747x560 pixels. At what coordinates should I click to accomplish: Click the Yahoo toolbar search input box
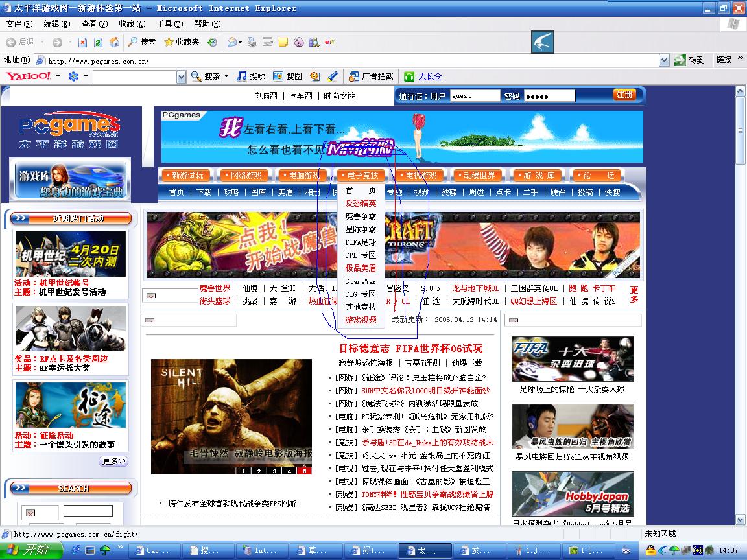135,76
